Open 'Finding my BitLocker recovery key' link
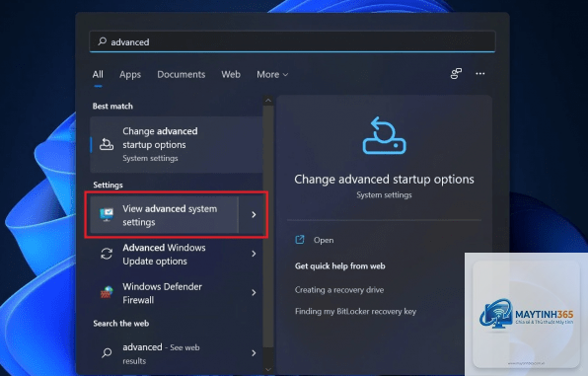The image size is (588, 376). tap(355, 312)
